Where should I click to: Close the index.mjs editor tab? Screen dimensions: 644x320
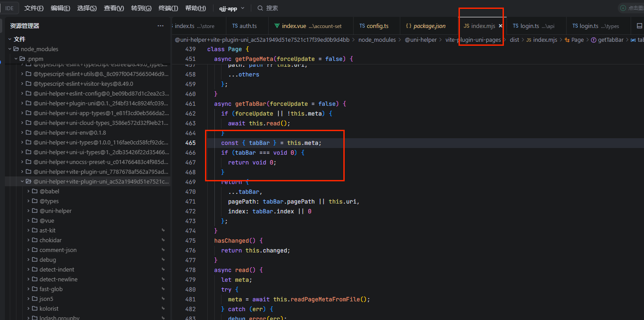pos(500,26)
